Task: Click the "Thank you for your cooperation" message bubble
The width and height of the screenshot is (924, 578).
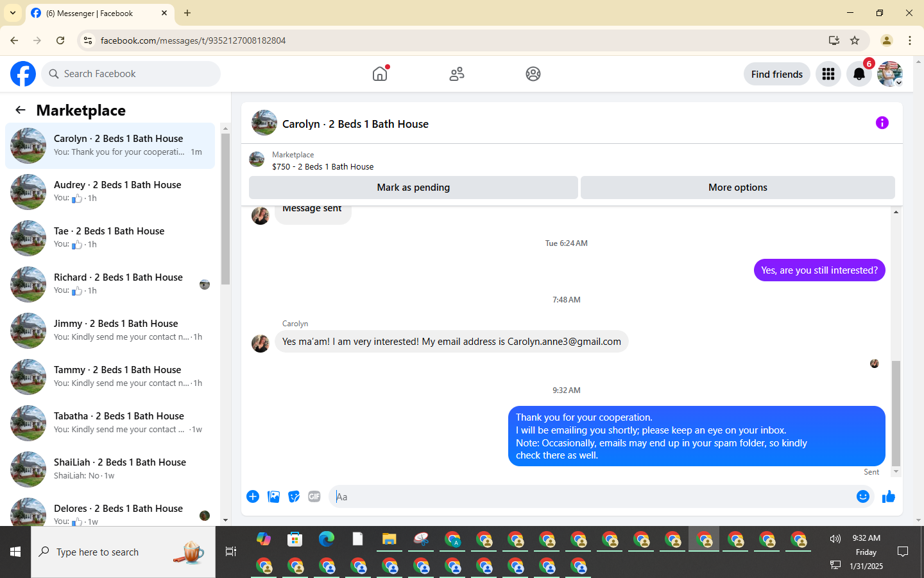Action: click(696, 436)
